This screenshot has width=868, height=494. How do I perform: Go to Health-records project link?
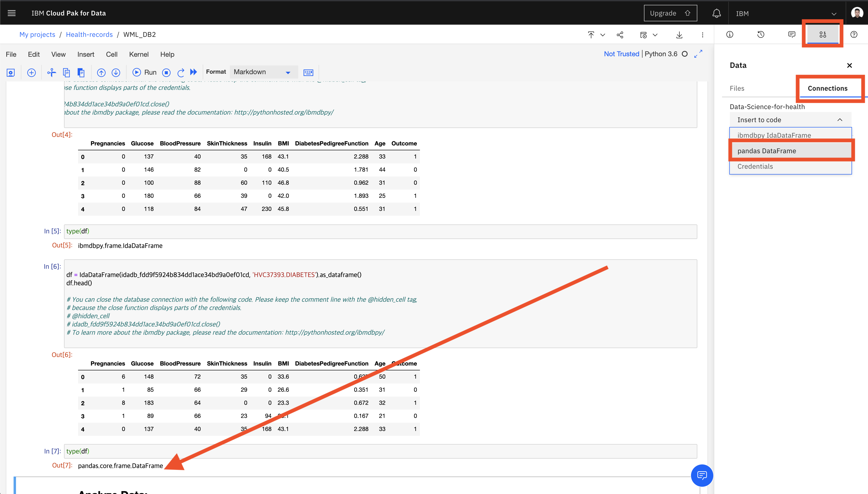point(89,35)
